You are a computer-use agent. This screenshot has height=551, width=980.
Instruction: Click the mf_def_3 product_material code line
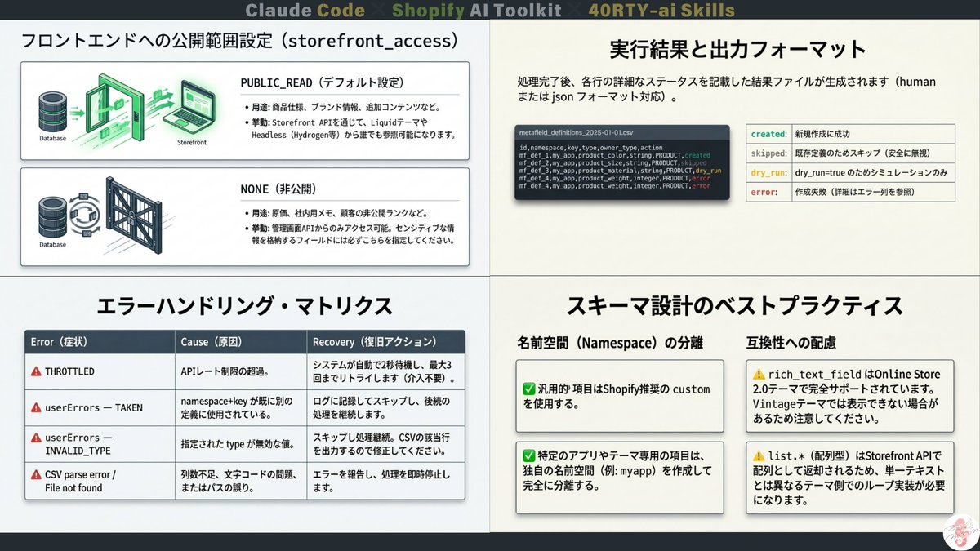pyautogui.click(x=621, y=171)
